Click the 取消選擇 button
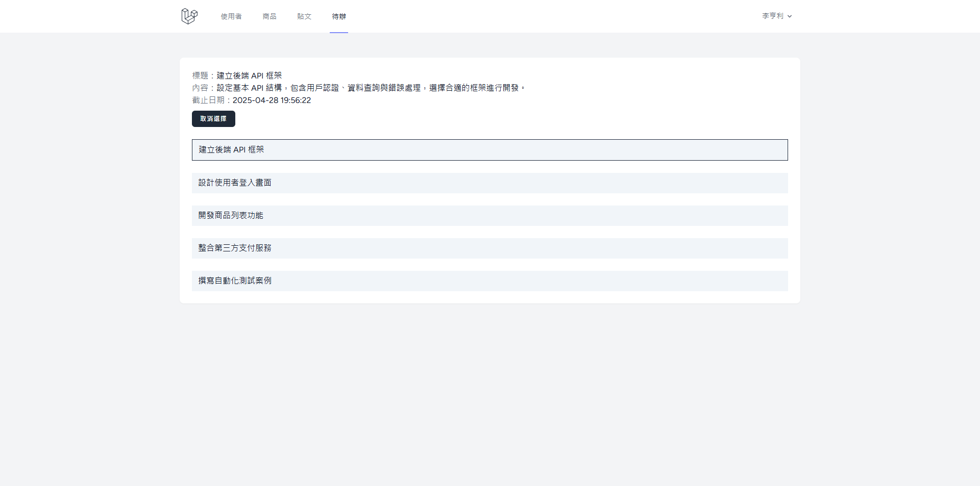Viewport: 980px width, 486px height. click(213, 119)
